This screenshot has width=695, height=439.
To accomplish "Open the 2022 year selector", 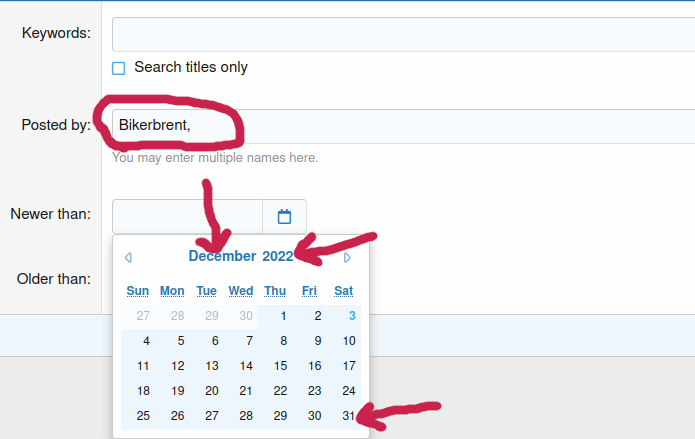I will click(278, 256).
